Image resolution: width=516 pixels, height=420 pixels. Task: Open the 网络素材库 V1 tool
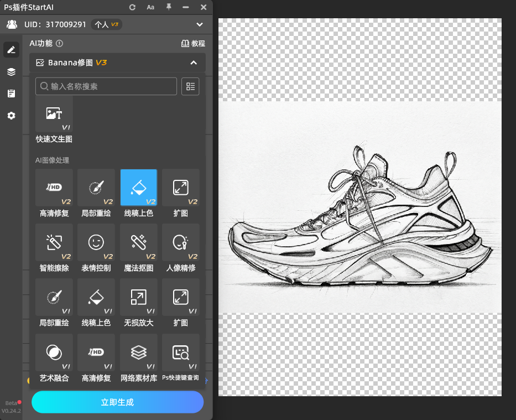point(139,359)
